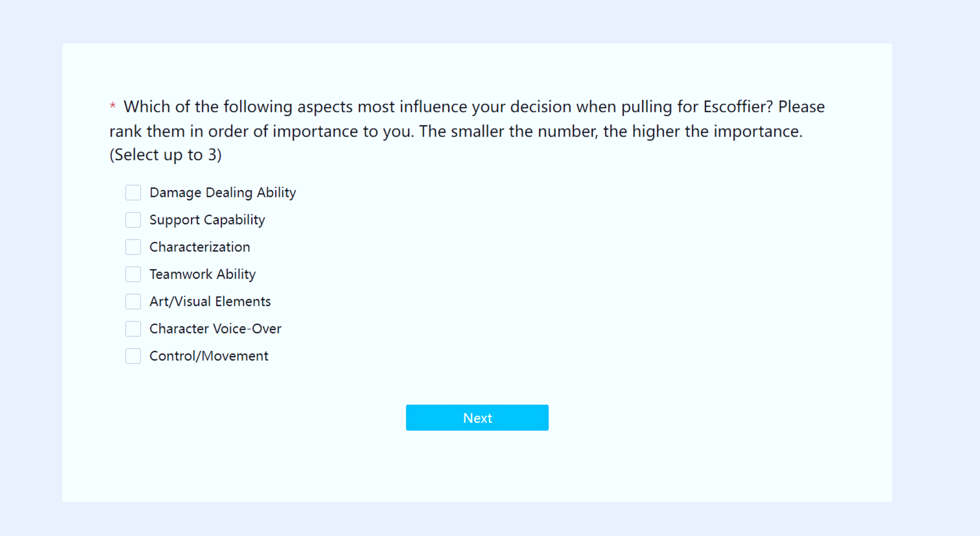This screenshot has height=536, width=980.
Task: Click the red required asterisk
Action: coord(113,105)
